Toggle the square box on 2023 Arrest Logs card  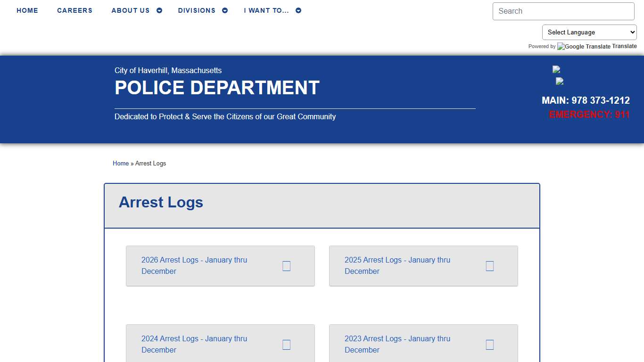pyautogui.click(x=489, y=345)
